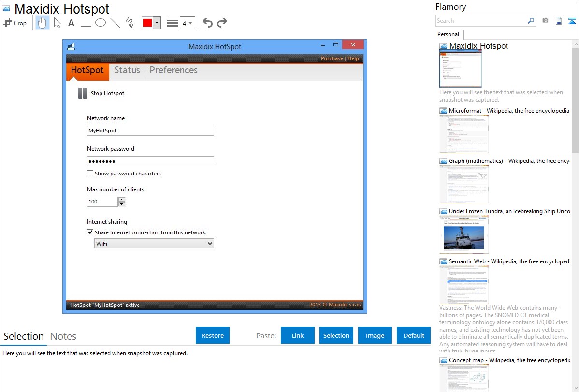Click the Maxidix HotSpot window title icon
579x392 pixels.
[x=71, y=46]
